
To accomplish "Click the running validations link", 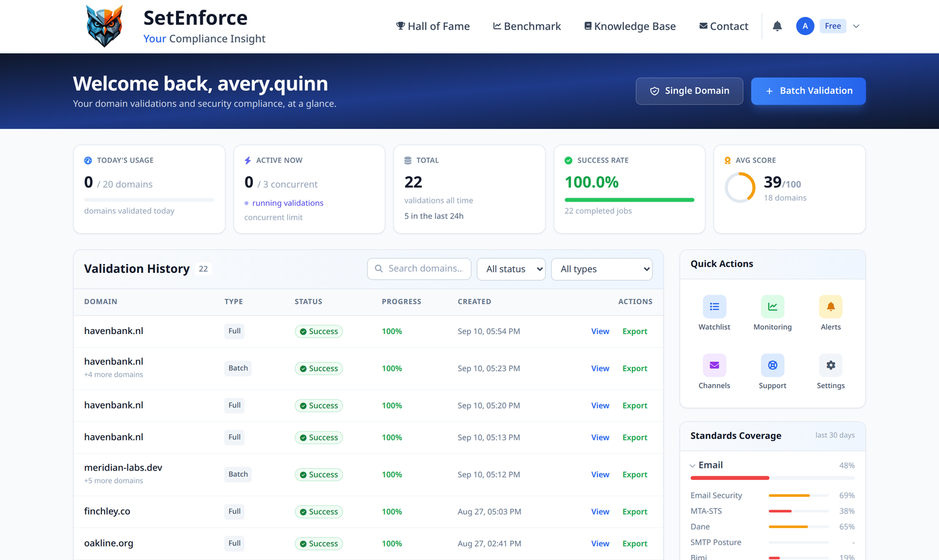I will [x=288, y=203].
